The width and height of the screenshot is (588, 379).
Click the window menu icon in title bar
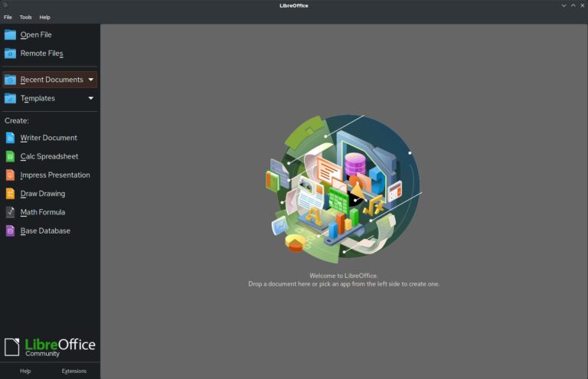pyautogui.click(x=5, y=5)
